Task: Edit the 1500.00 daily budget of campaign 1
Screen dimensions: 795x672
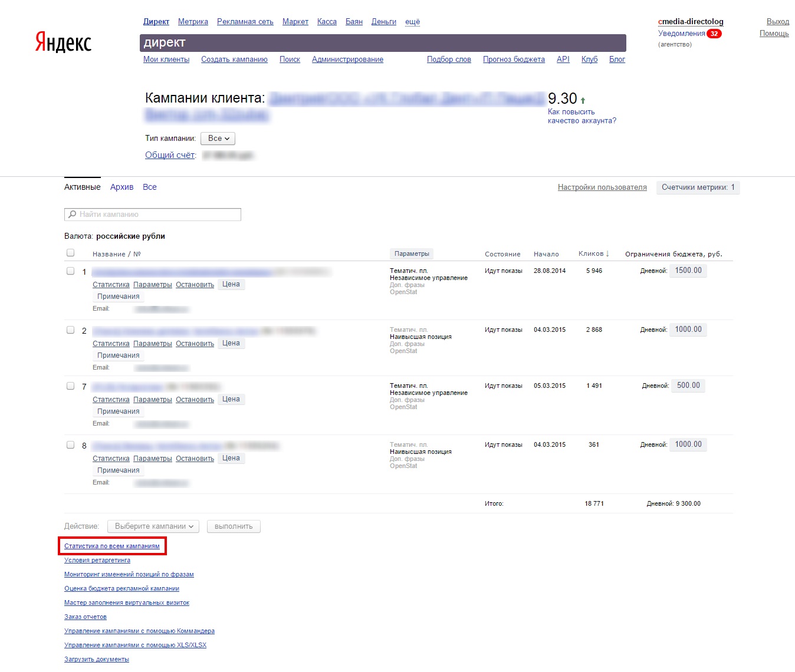Action: [x=688, y=271]
